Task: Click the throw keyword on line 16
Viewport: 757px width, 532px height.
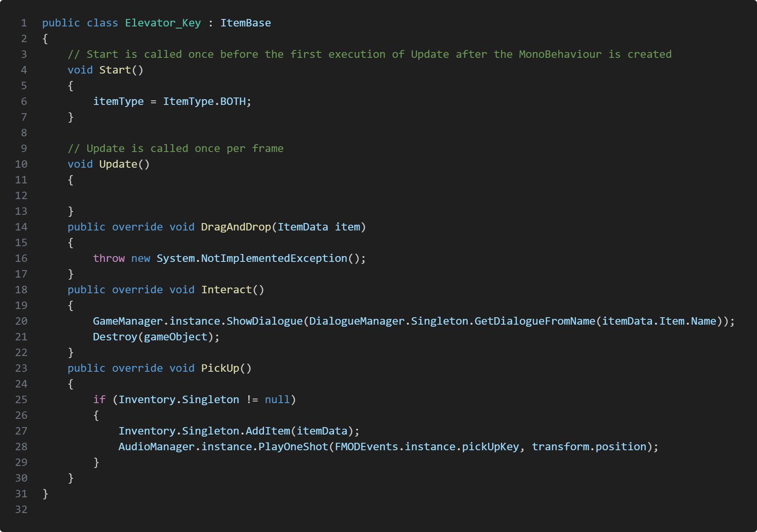Action: 109,259
